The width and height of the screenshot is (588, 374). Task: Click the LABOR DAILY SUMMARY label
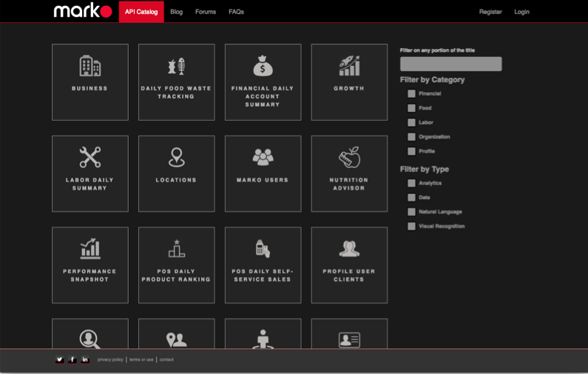[x=89, y=184]
